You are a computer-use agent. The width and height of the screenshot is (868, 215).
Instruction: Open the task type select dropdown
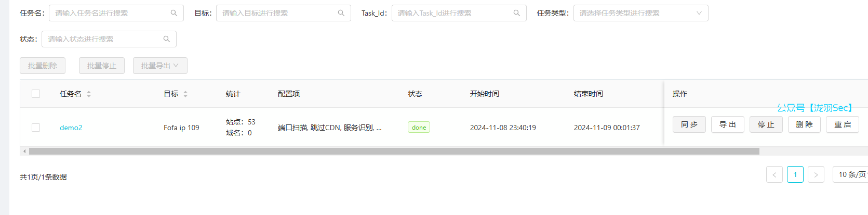pyautogui.click(x=640, y=13)
